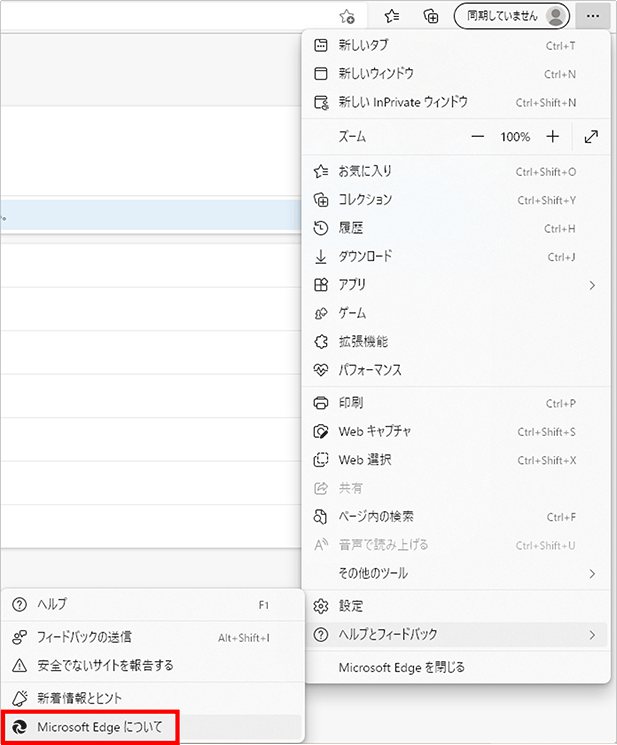
Task: Click the performance heart icon
Action: coord(321,370)
